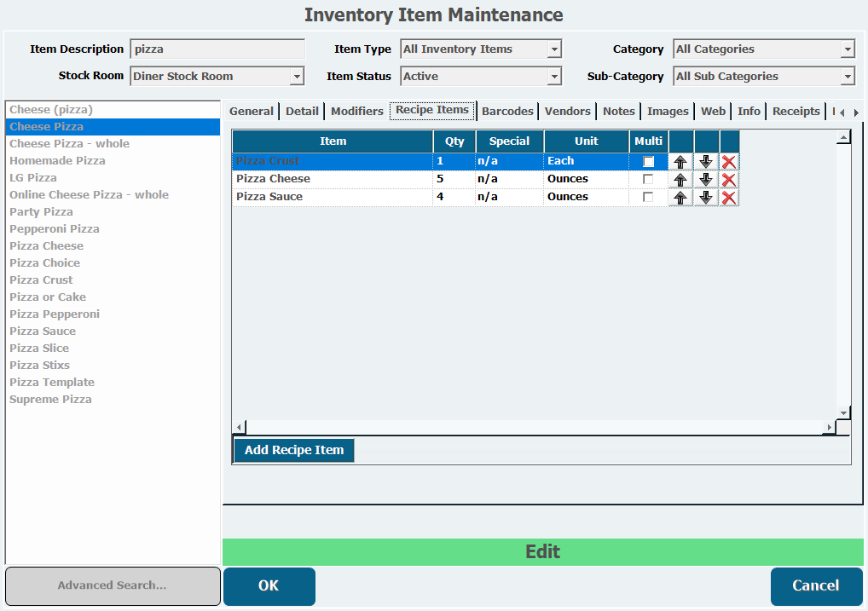The width and height of the screenshot is (868, 611).
Task: Delete Pizza Sauce recipe item with red X
Action: click(729, 198)
